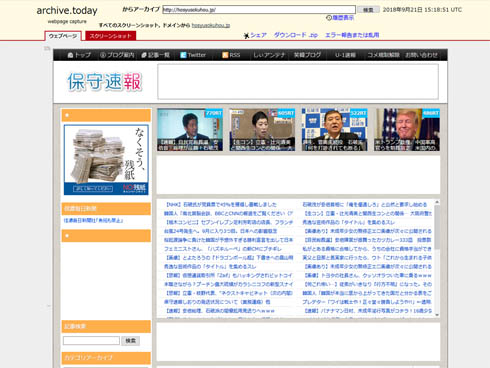Open 【栃木コンビニ】セブンイレブン article

point(229,222)
